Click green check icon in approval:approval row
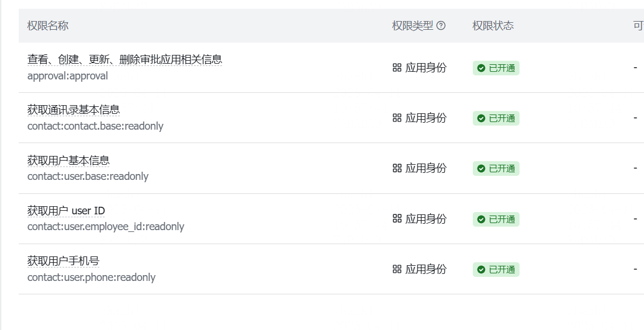Image resolution: width=644 pixels, height=330 pixels. (482, 68)
